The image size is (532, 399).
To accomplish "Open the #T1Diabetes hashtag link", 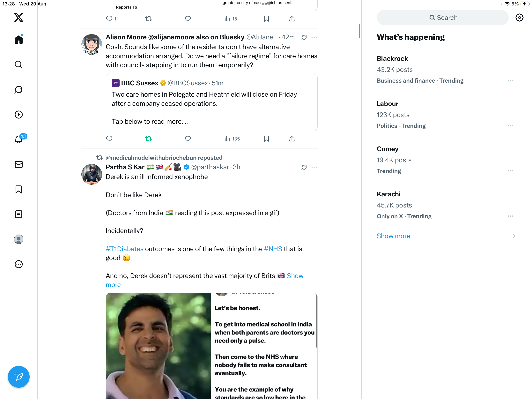I will (124, 249).
